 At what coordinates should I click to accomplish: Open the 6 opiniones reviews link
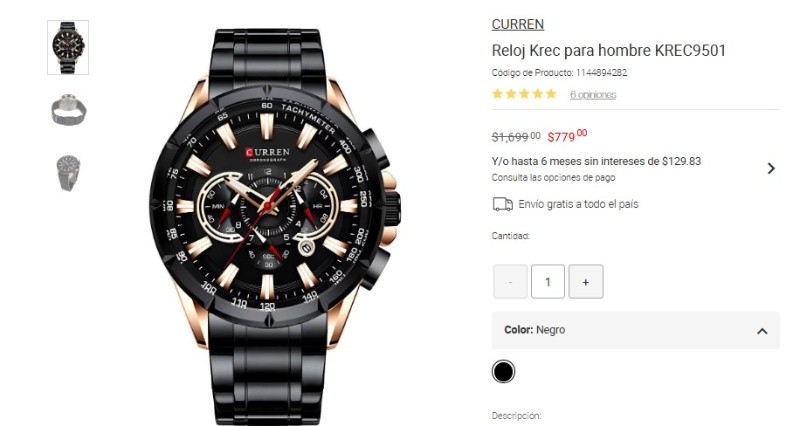tap(593, 94)
